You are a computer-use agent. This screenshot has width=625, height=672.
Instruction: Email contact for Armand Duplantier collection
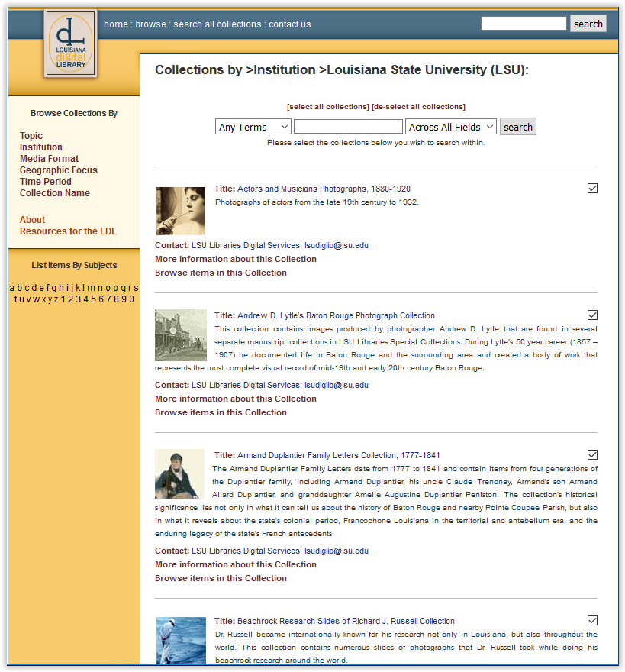point(337,551)
